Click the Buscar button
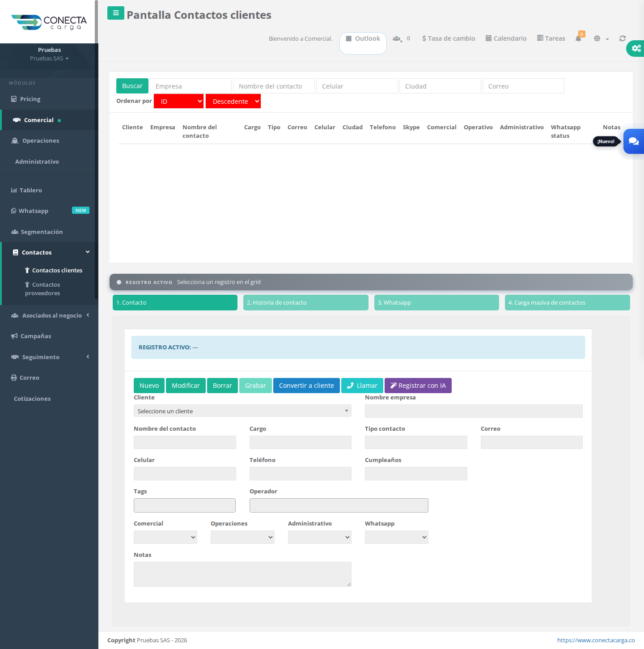 pyautogui.click(x=132, y=86)
